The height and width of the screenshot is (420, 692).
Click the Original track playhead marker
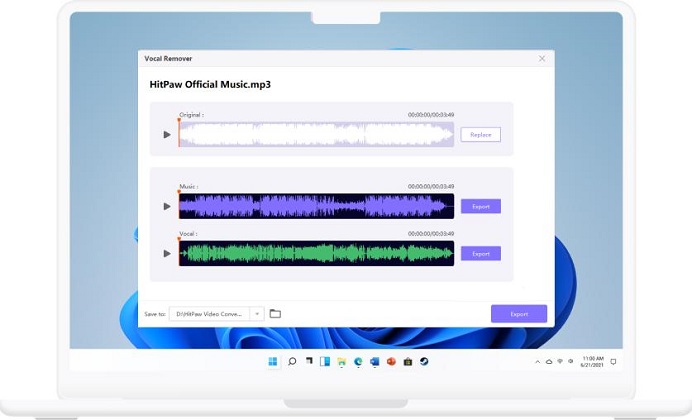point(179,120)
